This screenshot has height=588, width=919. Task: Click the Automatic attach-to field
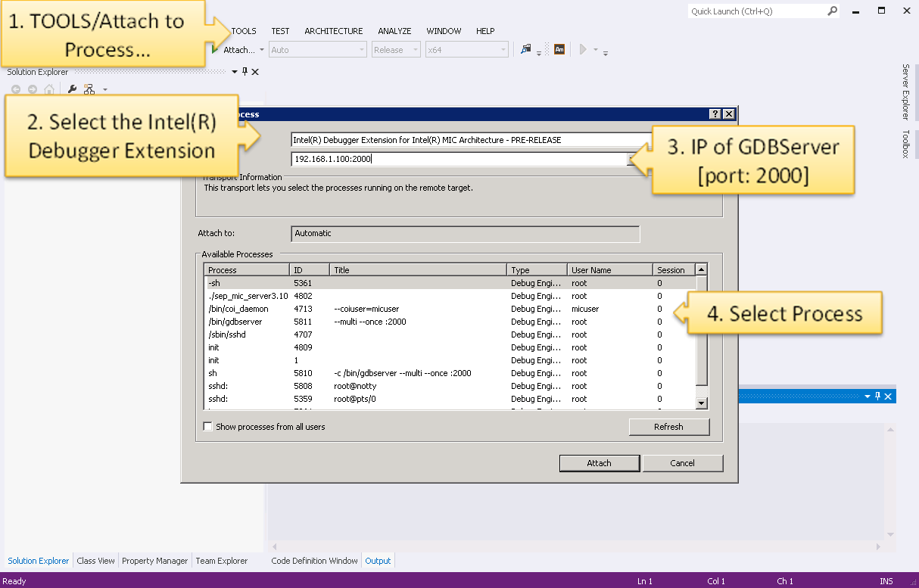tap(466, 233)
